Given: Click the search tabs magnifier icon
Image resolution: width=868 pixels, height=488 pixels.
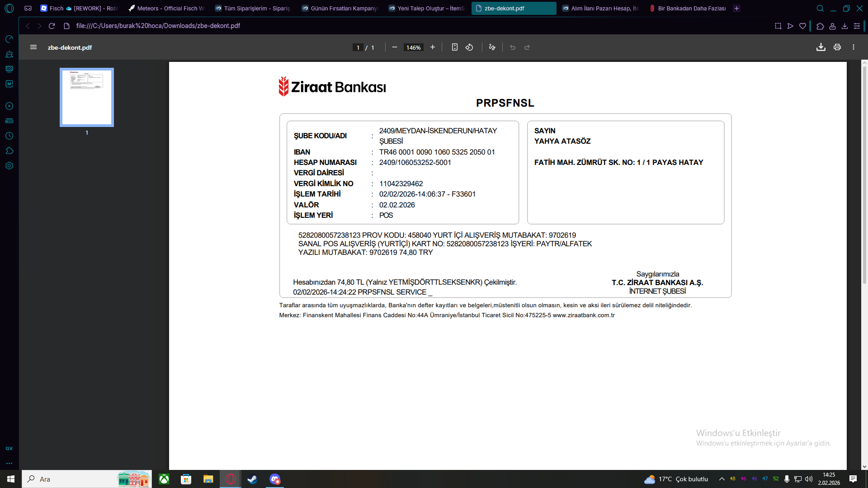Looking at the screenshot, I should pos(820,8).
